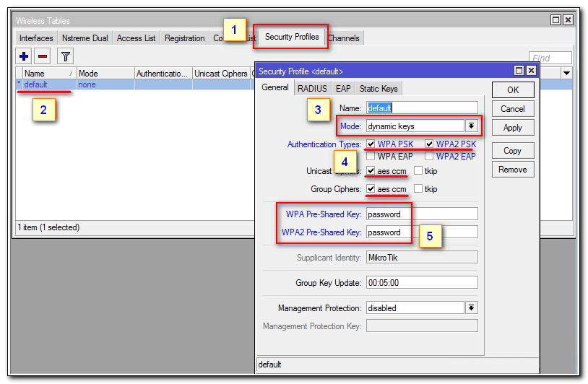Toggle Group Ciphers aes ccm checkbox
This screenshot has width=588, height=384.
371,189
